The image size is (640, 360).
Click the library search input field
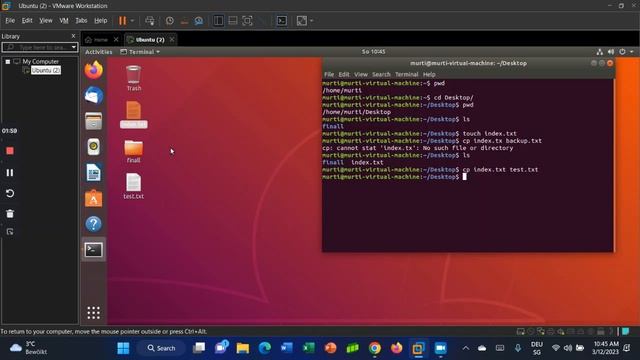click(36, 47)
